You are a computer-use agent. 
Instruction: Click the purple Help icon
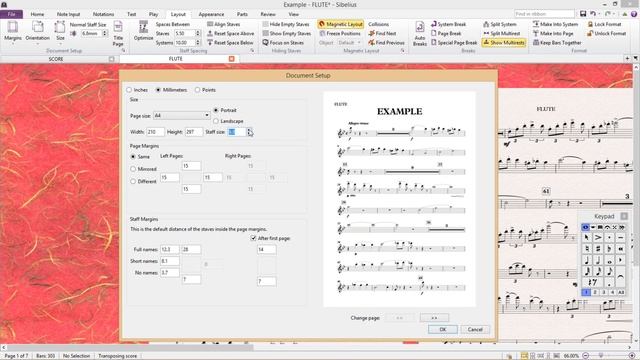tap(634, 14)
